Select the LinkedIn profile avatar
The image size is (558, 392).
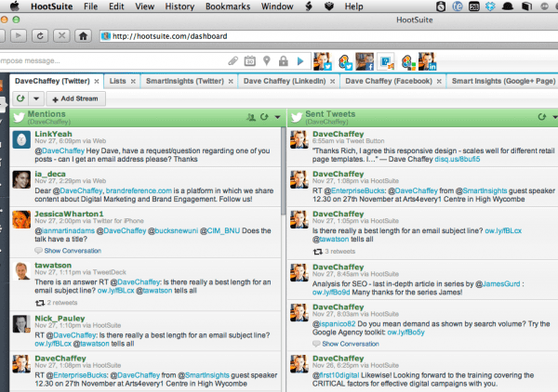[428, 61]
